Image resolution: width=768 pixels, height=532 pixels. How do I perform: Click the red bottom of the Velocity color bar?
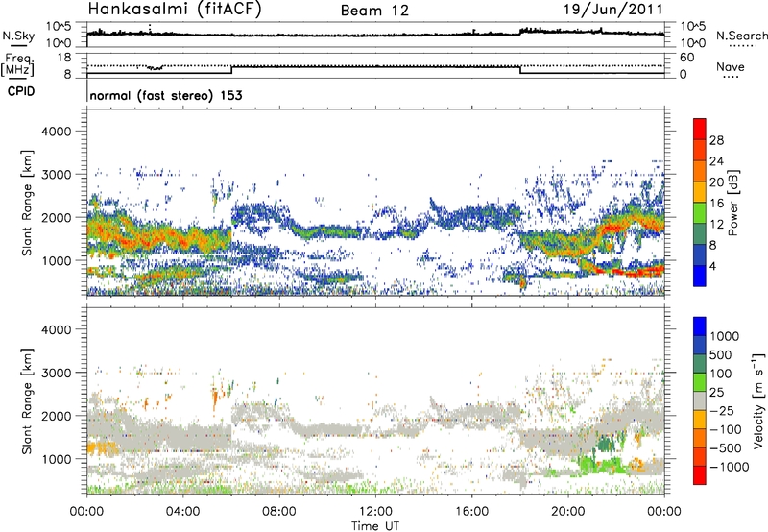[700, 475]
